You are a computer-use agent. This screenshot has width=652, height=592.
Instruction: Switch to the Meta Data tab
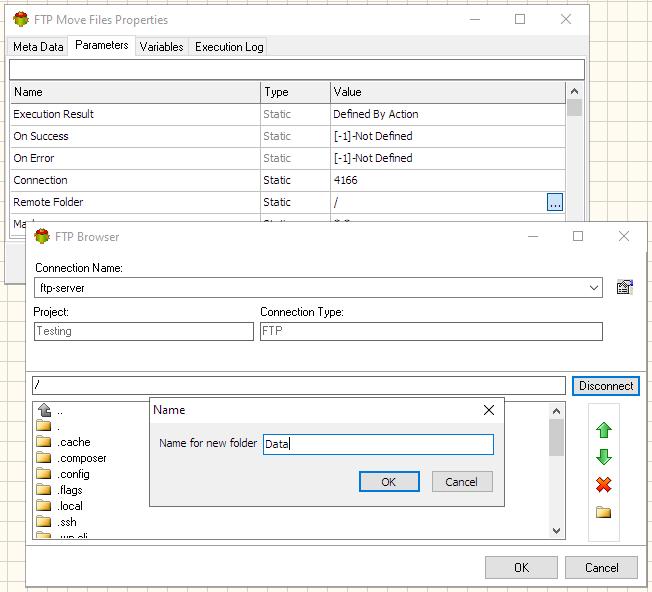(x=38, y=47)
